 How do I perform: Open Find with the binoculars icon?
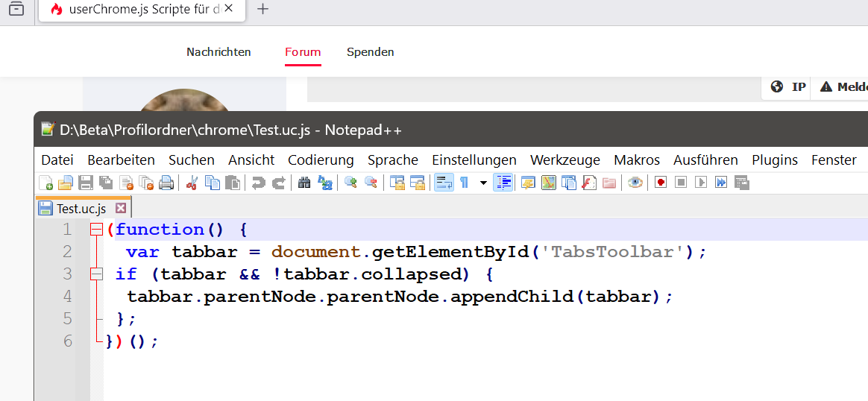[304, 183]
